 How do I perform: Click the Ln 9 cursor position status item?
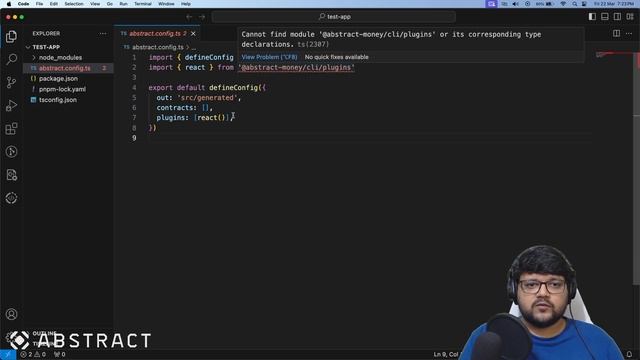point(446,354)
